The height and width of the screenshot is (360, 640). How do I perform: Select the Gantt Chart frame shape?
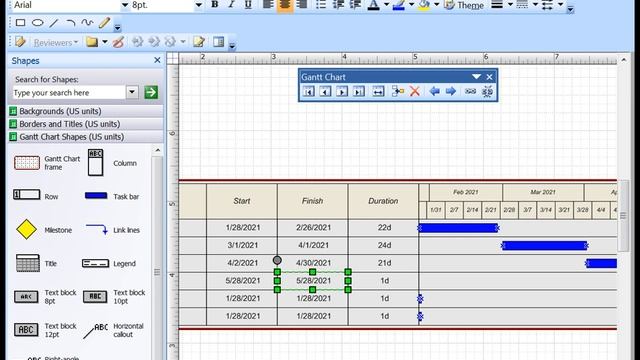point(27,163)
